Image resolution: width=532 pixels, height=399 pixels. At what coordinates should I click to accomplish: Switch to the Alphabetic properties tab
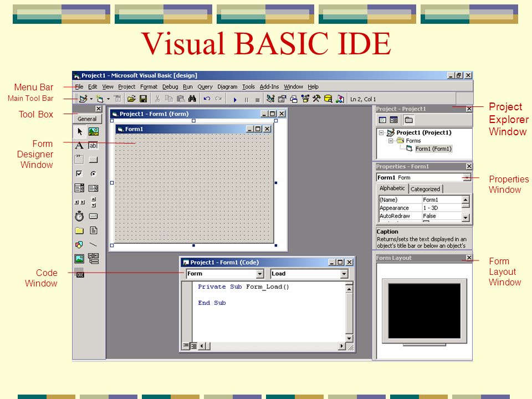coord(392,188)
